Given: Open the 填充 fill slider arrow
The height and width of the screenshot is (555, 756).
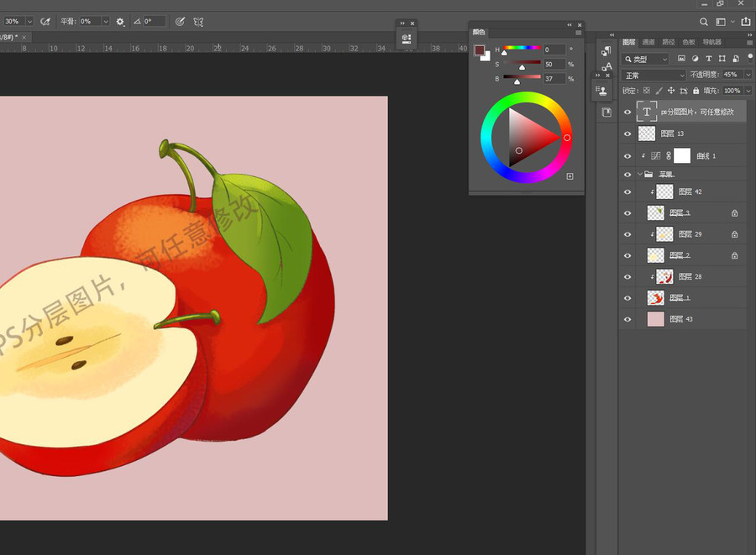Looking at the screenshot, I should [x=748, y=91].
